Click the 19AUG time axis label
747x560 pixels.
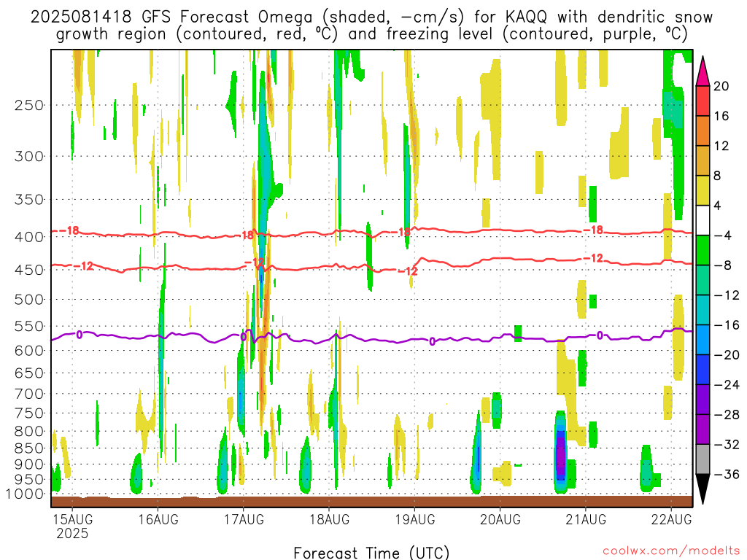pyautogui.click(x=414, y=519)
